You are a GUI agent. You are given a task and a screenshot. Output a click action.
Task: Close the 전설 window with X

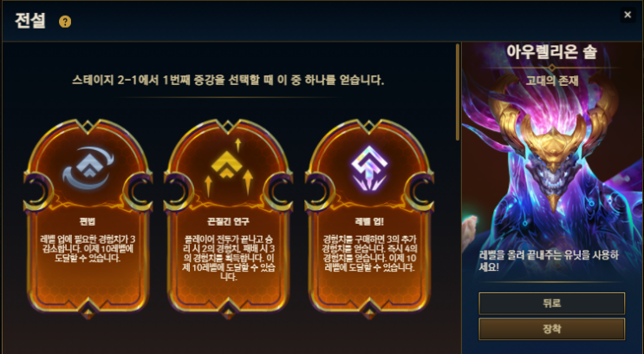(628, 15)
